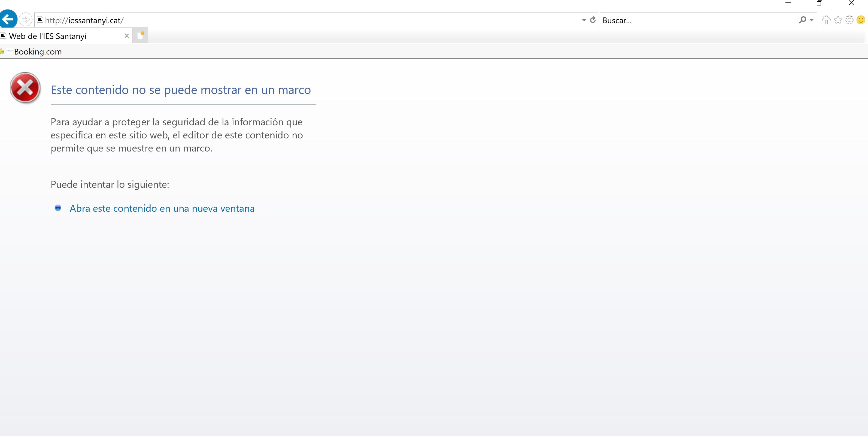Refresh the current page
The image size is (868, 436).
pos(593,20)
